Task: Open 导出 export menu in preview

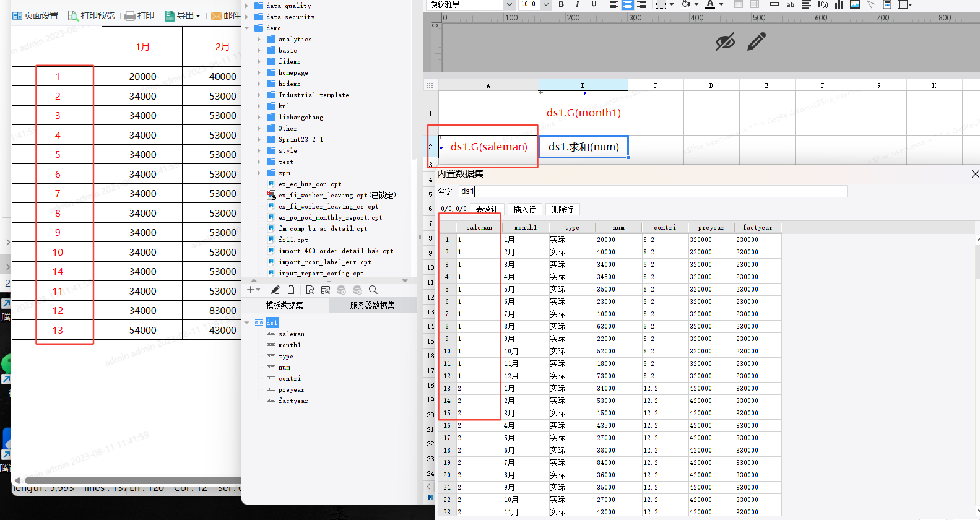Action: coord(183,15)
